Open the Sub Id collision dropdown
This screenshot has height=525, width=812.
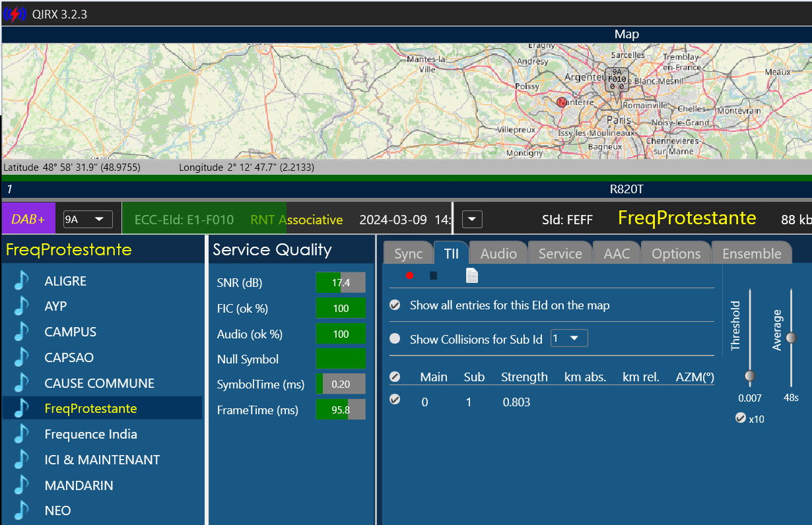pos(569,338)
